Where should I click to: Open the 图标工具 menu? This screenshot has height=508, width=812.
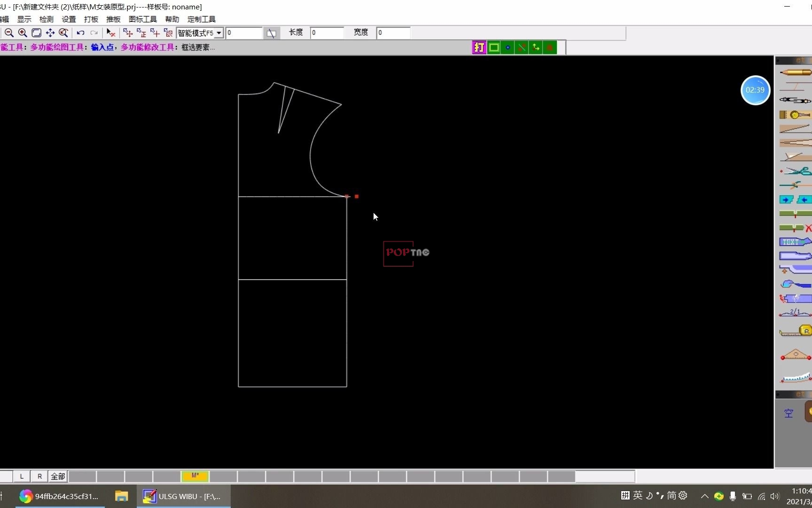pyautogui.click(x=142, y=19)
